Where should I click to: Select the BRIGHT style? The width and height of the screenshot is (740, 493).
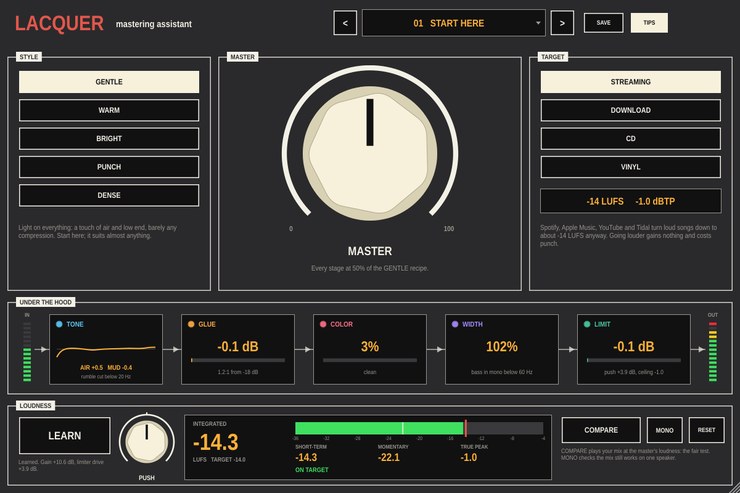coord(109,138)
